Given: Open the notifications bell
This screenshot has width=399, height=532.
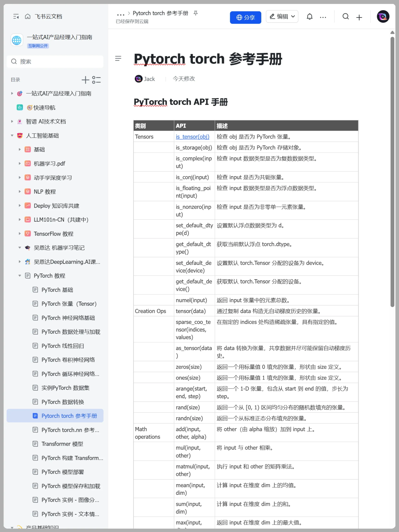Looking at the screenshot, I should pos(310,17).
